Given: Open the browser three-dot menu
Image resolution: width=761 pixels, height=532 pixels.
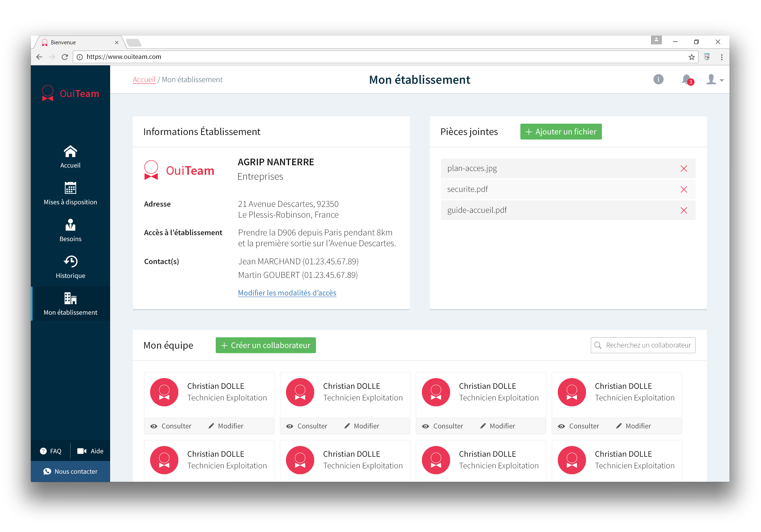Looking at the screenshot, I should point(722,57).
